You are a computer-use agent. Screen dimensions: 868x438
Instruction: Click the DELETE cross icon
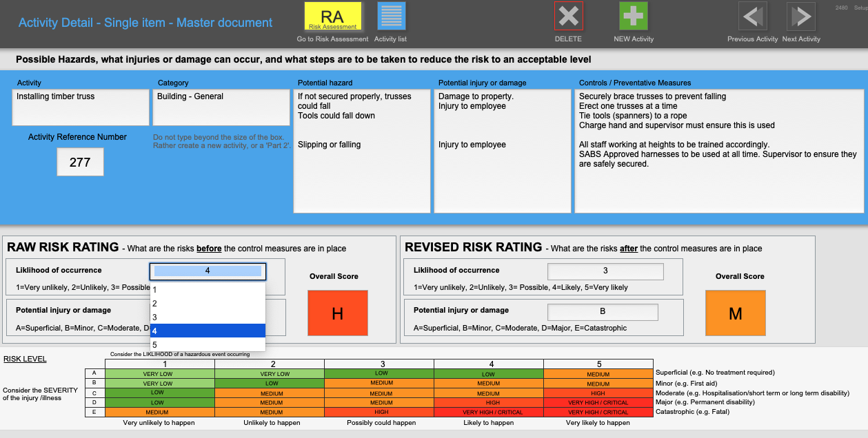click(568, 17)
